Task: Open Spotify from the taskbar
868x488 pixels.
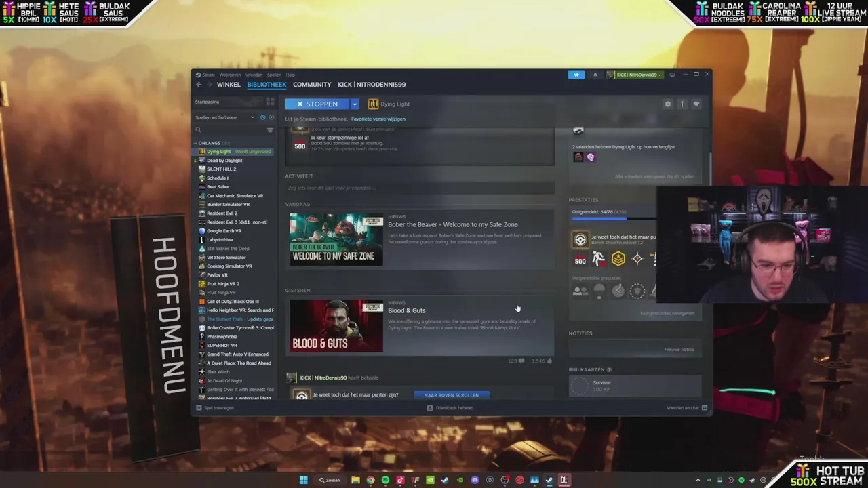Action: click(385, 480)
